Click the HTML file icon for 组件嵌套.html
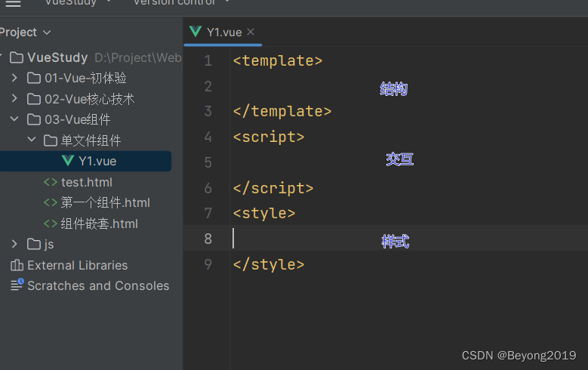This screenshot has width=588, height=370. (x=51, y=224)
